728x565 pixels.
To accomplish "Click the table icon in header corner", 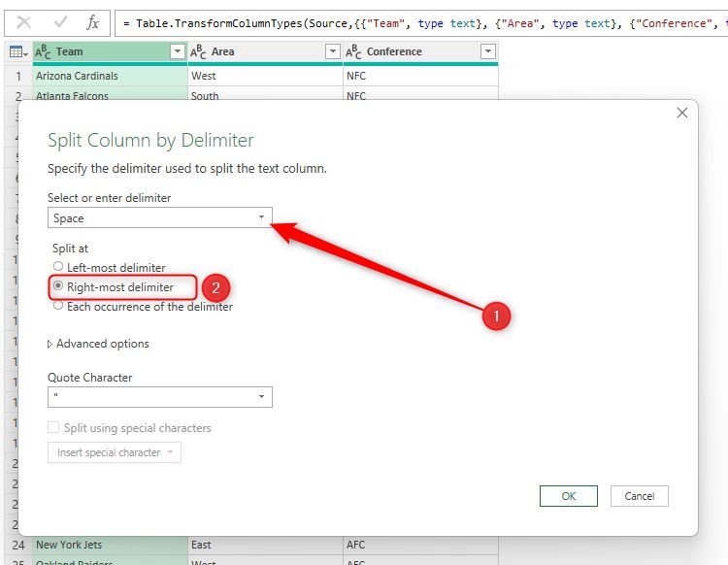I will (17, 51).
